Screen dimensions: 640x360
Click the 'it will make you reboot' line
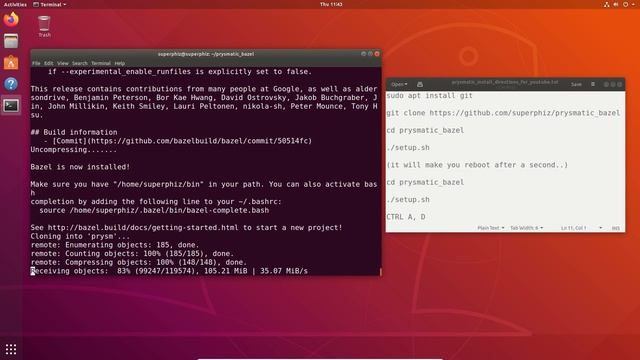pyautogui.click(x=477, y=165)
